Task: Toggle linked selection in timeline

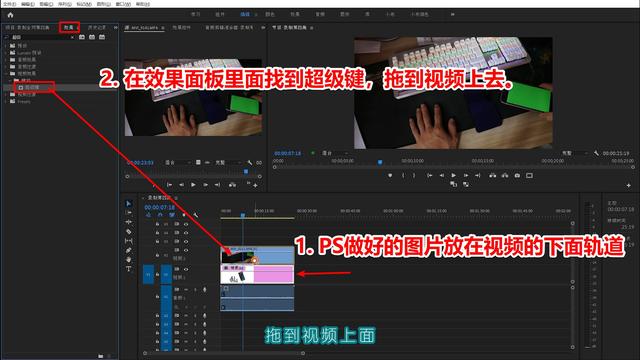Action: click(172, 215)
